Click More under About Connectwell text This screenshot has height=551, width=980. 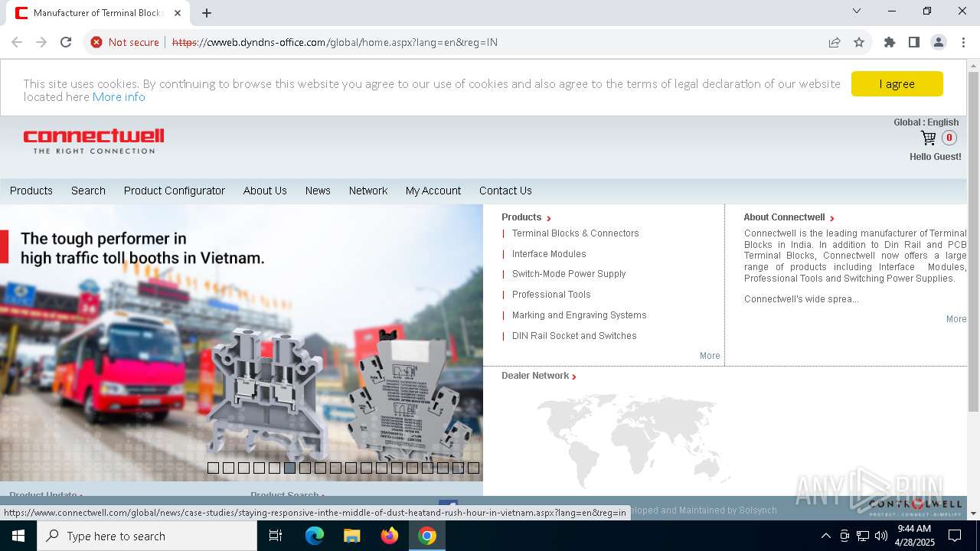point(956,319)
